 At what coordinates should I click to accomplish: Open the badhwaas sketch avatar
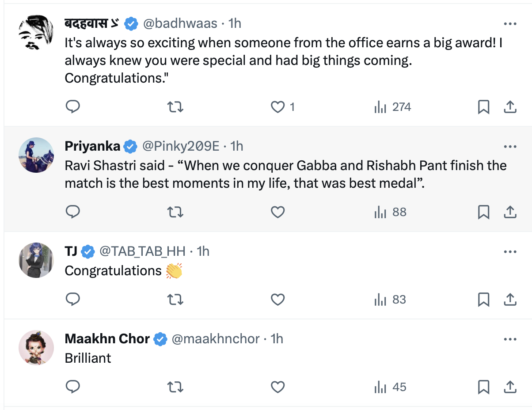(36, 33)
